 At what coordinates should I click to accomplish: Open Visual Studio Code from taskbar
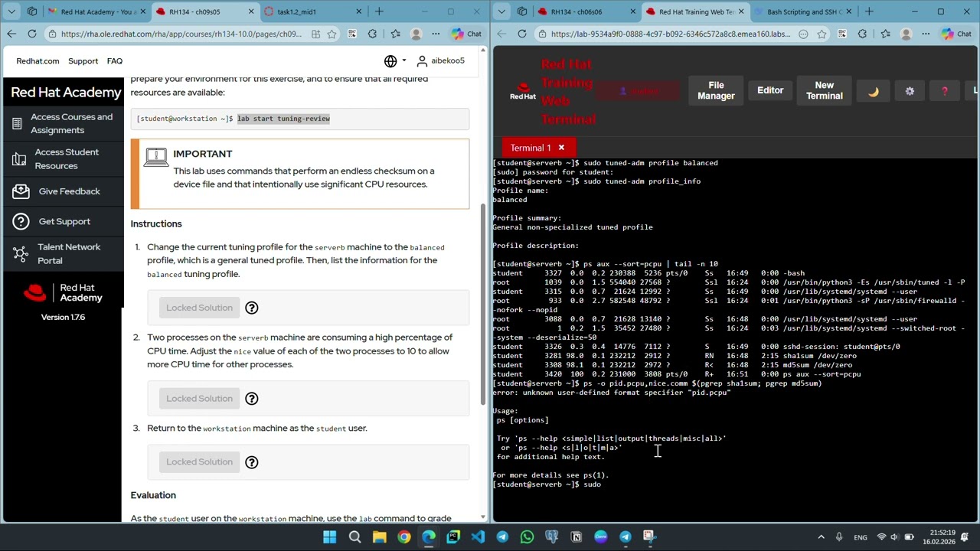tap(478, 537)
